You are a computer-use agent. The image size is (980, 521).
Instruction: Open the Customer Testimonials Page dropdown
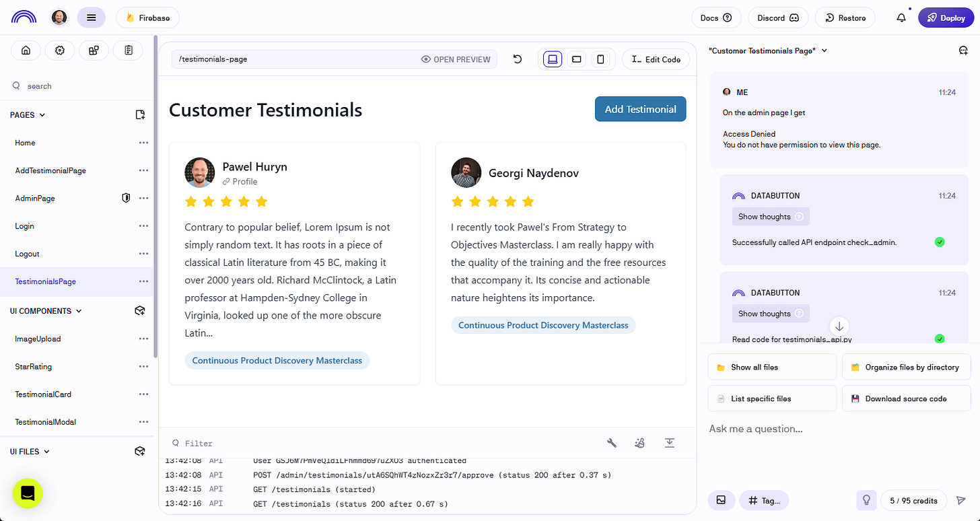coord(824,50)
